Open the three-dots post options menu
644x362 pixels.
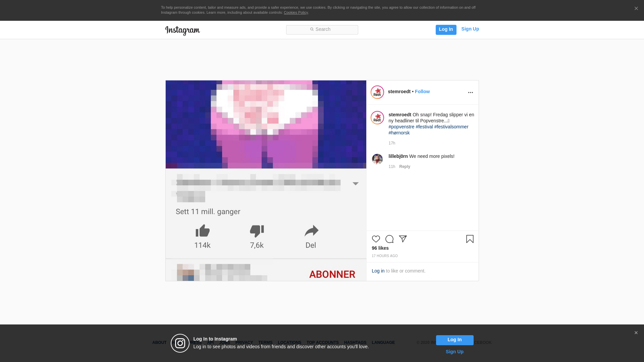[x=470, y=93]
